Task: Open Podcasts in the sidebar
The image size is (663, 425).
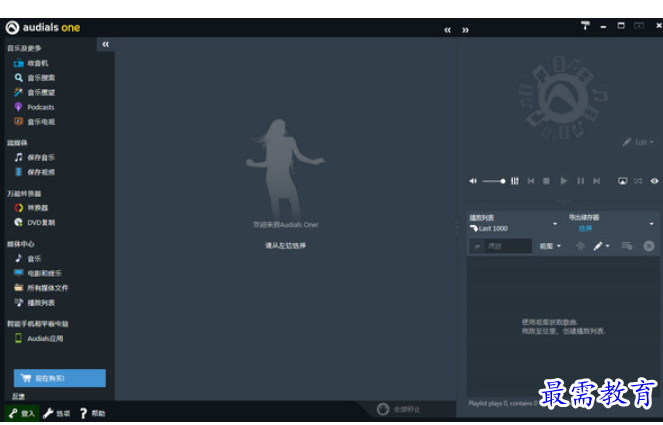Action: pos(34,107)
